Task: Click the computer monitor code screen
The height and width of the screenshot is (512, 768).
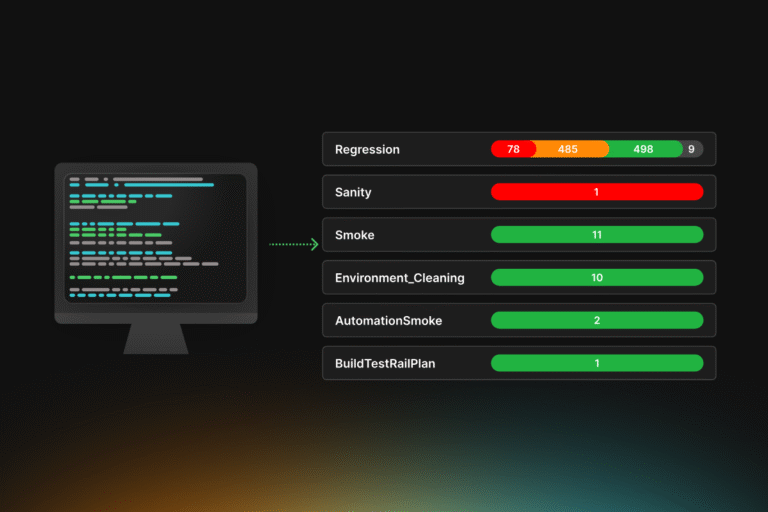Action: tap(156, 238)
